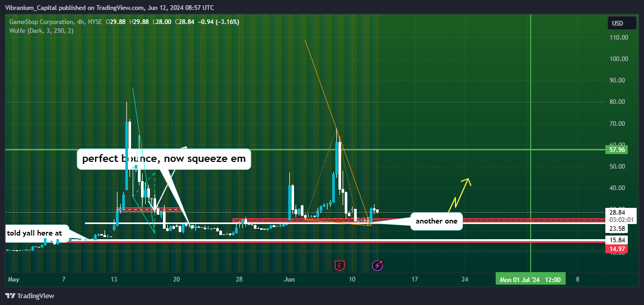The width and height of the screenshot is (644, 305).
Task: Click the purple lightning event icon
Action: [378, 266]
